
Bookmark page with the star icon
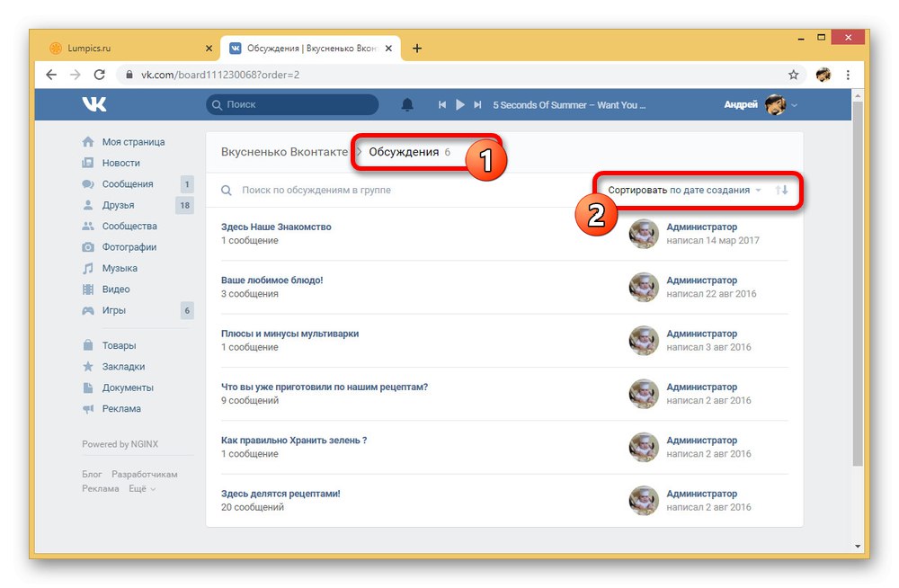tap(794, 75)
